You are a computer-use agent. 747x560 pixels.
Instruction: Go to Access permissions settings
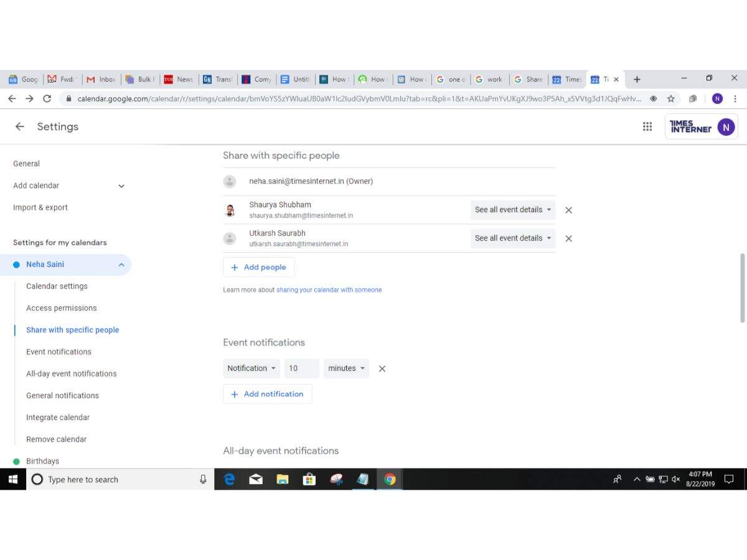[x=61, y=308]
